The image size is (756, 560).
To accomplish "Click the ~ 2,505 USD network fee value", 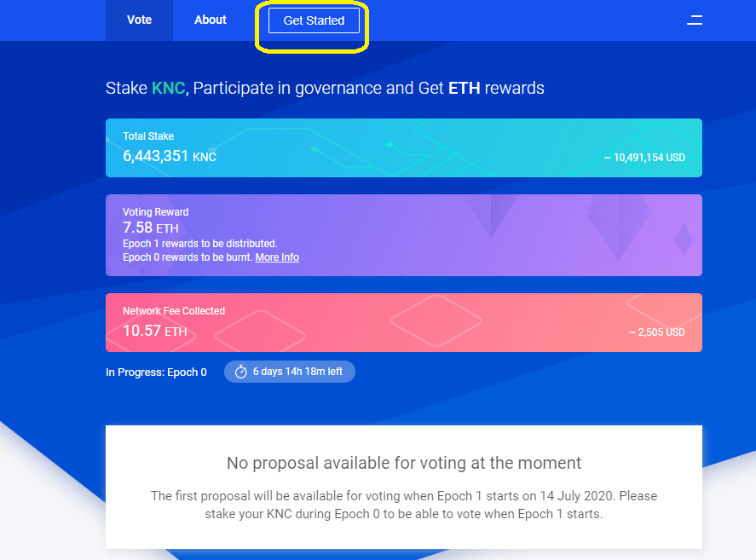I will coord(657,332).
